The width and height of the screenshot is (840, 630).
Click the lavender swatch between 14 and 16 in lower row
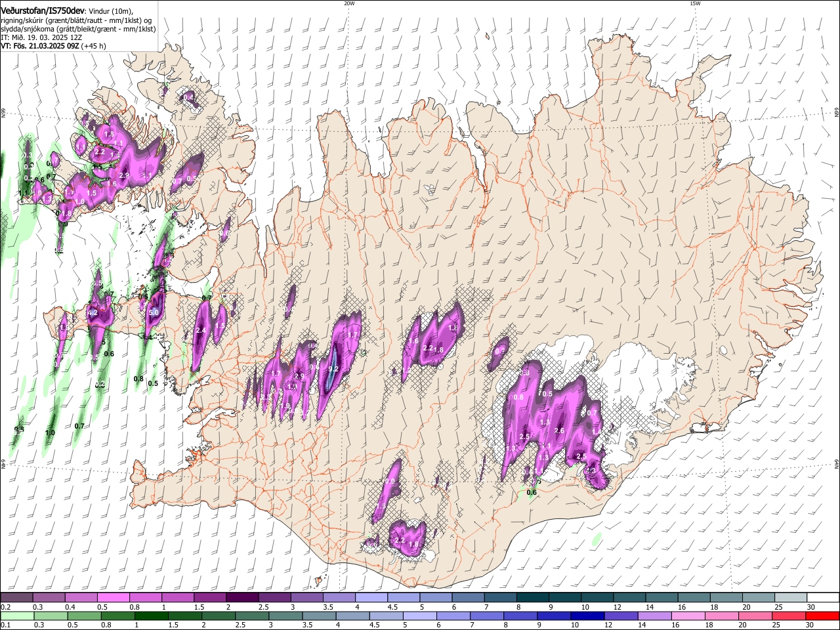coord(654,616)
